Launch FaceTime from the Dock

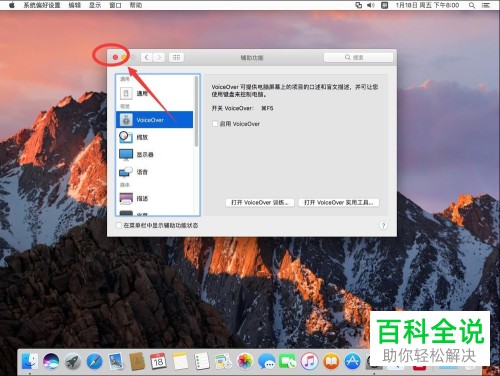click(288, 361)
